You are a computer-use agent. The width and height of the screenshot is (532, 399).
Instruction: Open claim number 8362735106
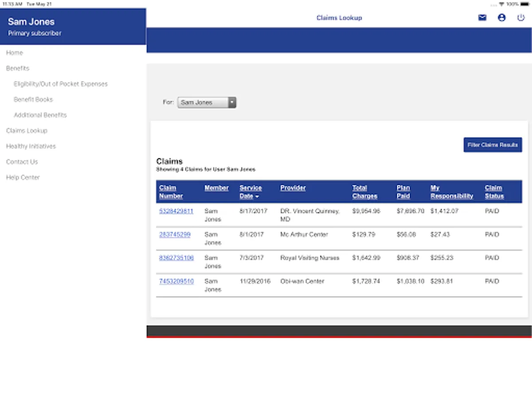tap(176, 258)
